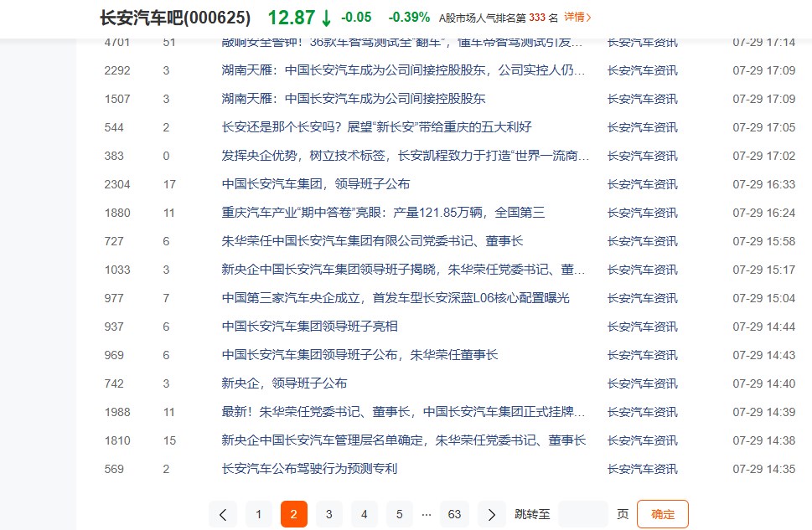This screenshot has width=812, height=530.
Task: Click read count 1880
Action: pos(117,213)
